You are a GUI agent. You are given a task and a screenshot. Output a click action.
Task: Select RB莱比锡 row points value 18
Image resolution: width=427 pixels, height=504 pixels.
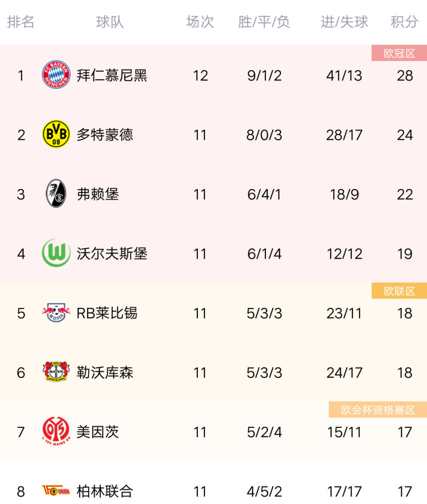pos(404,313)
